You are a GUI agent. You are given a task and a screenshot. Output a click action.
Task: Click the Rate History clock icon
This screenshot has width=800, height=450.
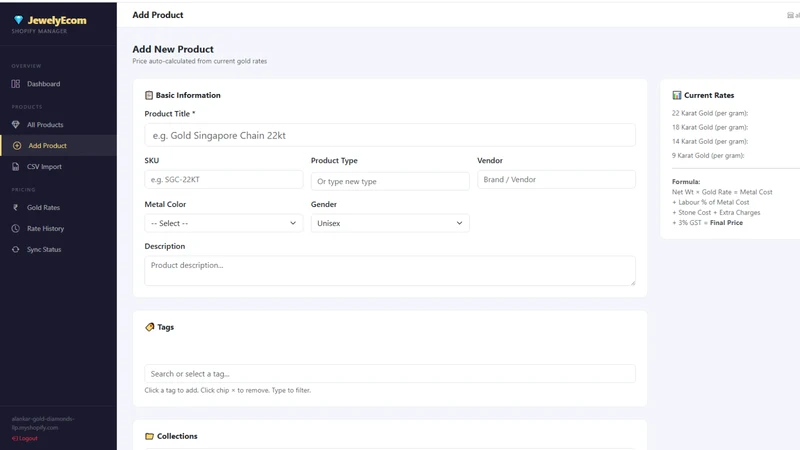point(16,229)
